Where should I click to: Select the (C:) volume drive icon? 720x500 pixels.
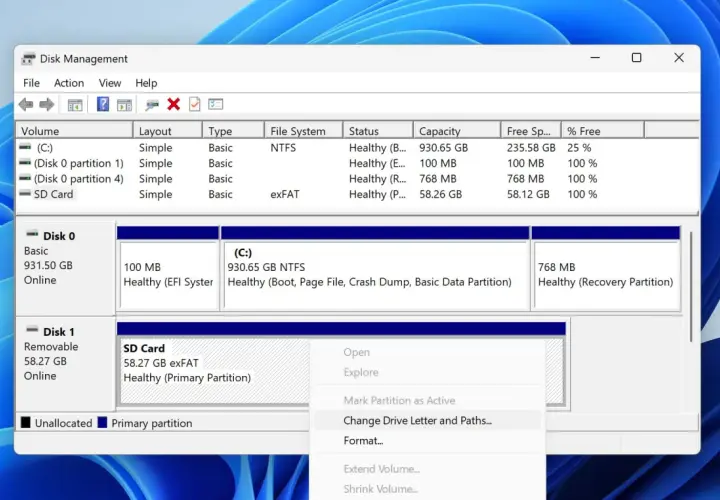(25, 147)
